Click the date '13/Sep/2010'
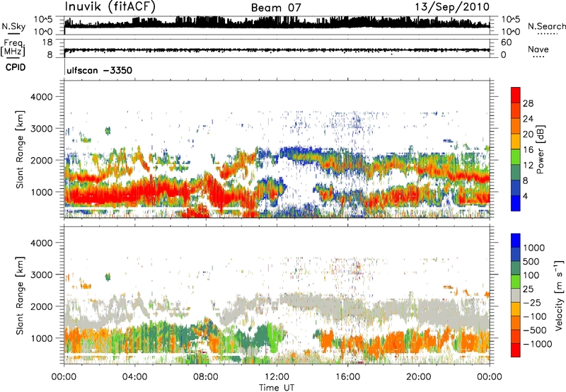This screenshot has height=392, width=566. (452, 6)
